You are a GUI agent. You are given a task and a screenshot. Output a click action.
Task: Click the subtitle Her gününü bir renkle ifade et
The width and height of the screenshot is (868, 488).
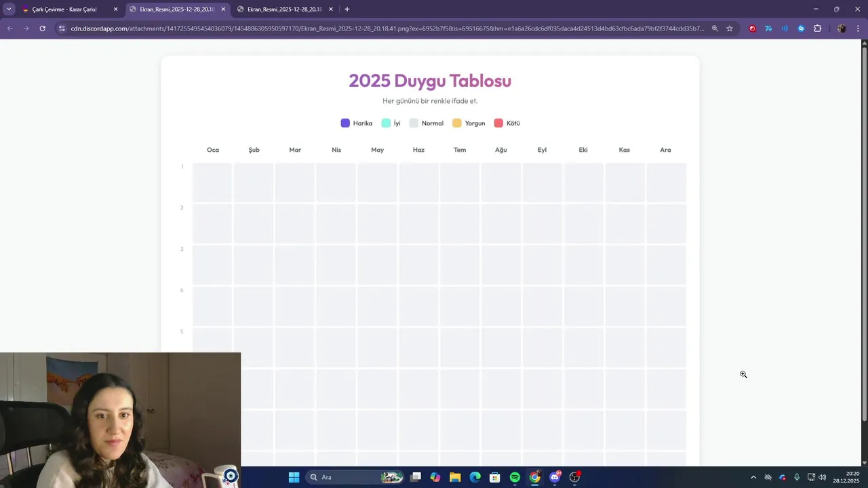click(430, 101)
